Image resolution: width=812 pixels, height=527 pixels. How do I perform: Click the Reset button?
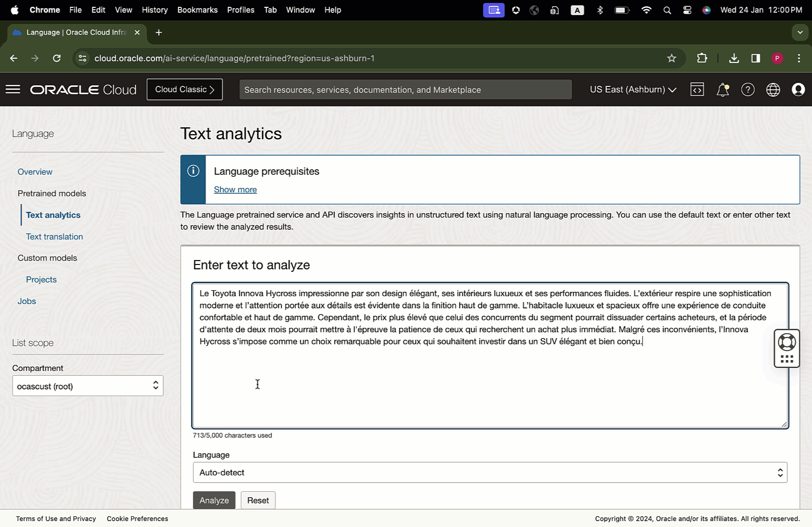point(258,500)
